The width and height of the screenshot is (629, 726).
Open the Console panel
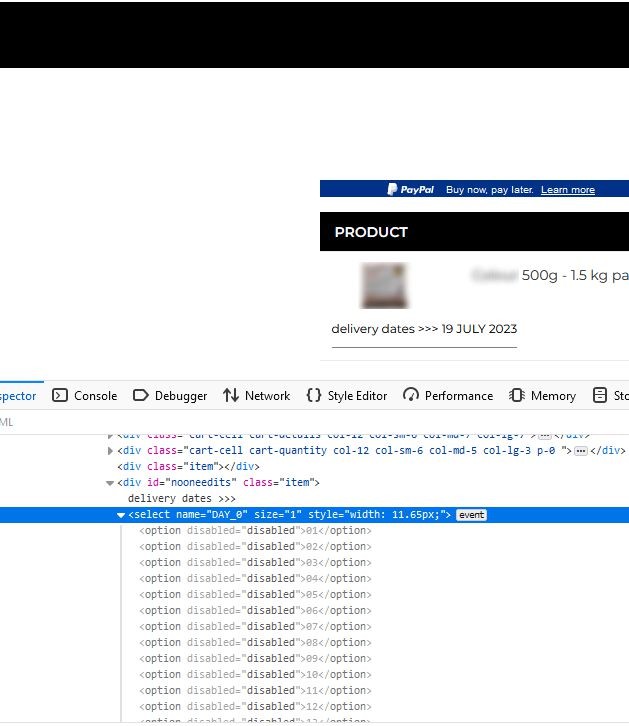coord(84,396)
